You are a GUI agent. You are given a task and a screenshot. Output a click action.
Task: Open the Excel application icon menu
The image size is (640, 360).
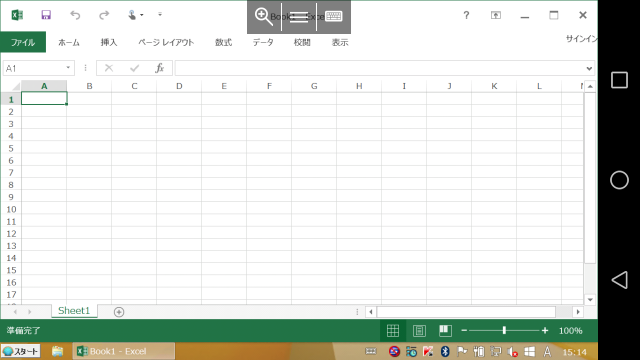pos(17,15)
